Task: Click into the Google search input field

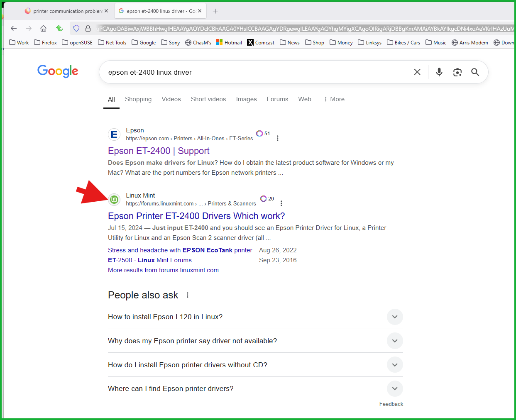Action: click(x=257, y=72)
